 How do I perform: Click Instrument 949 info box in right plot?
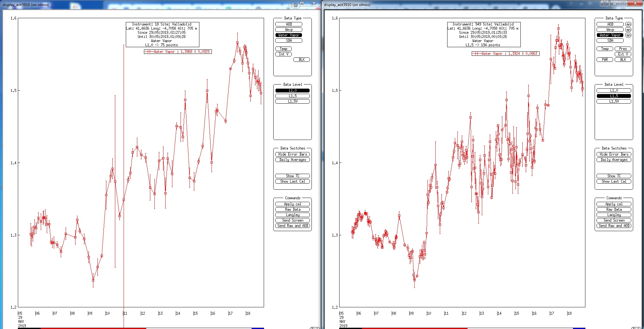click(x=484, y=34)
